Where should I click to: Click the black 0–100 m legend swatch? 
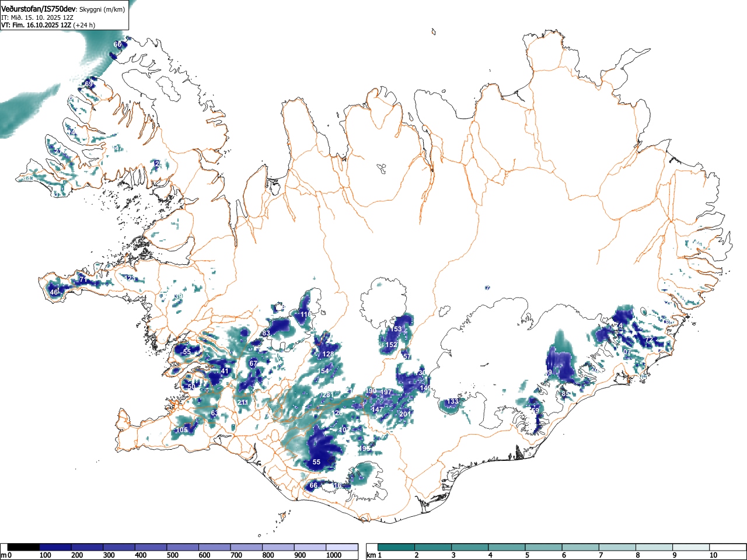tap(23, 547)
